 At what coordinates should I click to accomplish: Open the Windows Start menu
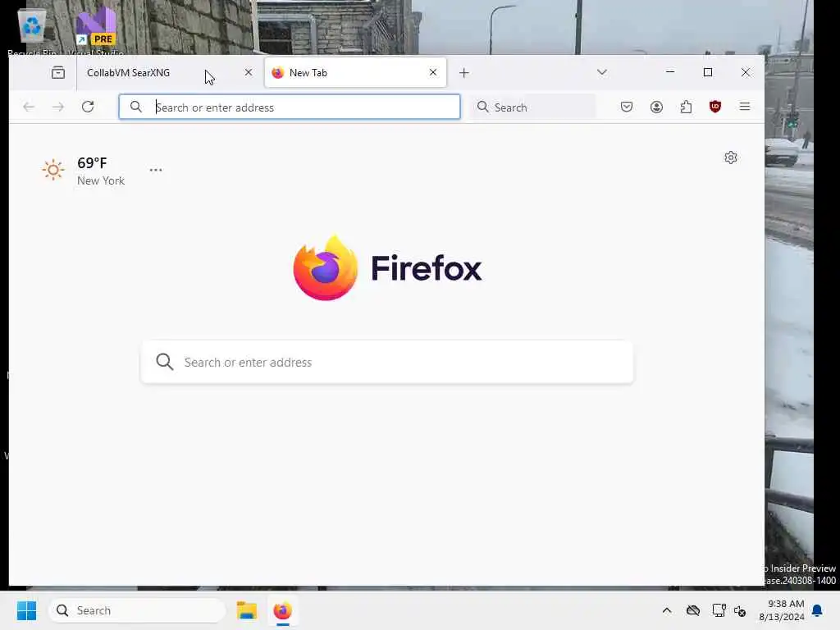tap(26, 610)
